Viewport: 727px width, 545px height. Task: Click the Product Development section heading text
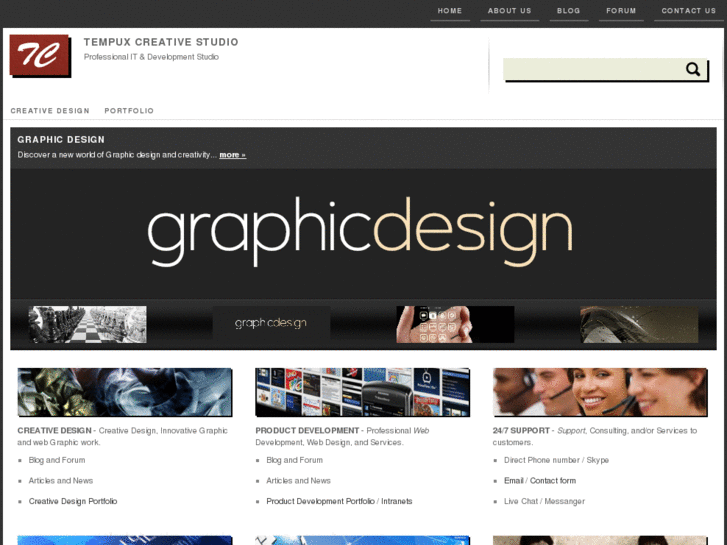[x=307, y=431]
